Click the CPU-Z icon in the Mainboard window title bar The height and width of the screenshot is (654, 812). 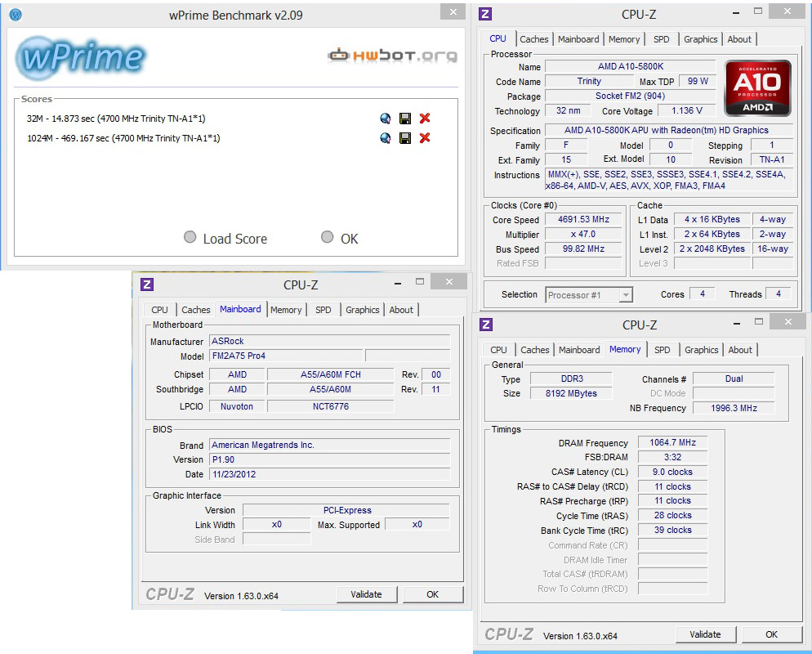coord(147,284)
